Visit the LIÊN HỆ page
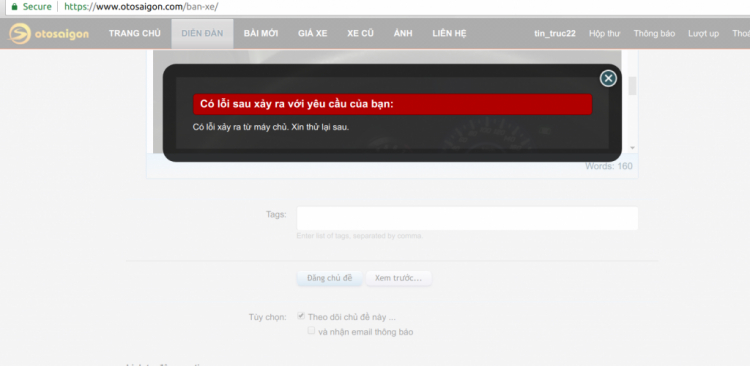Screen dimensions: 750x366 point(449,33)
